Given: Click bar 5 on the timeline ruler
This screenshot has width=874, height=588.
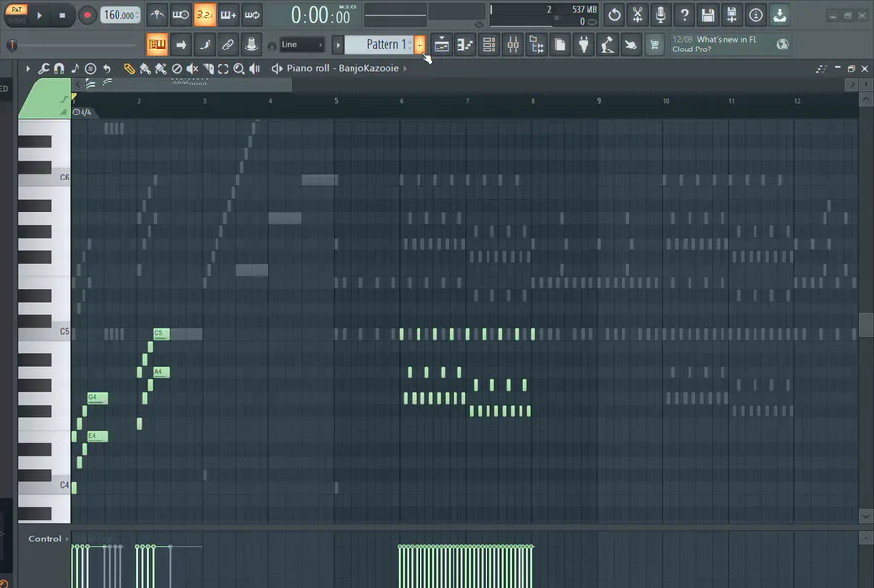Looking at the screenshot, I should pos(336,101).
